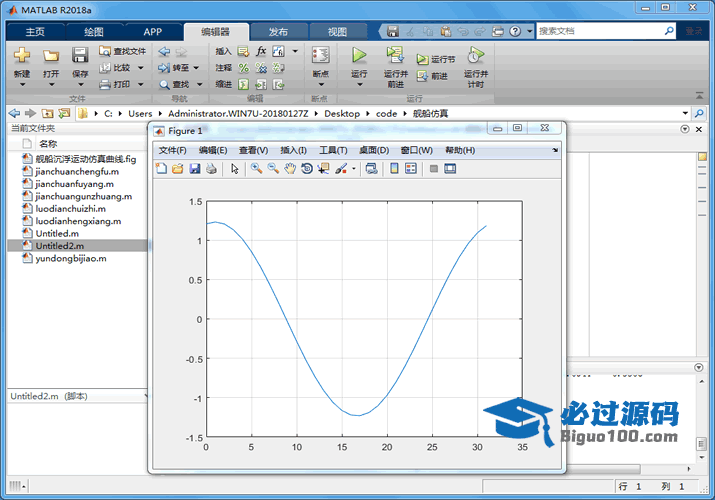Expand the Run (运行) dropdown arrow
Image resolution: width=715 pixels, height=500 pixels.
359,85
